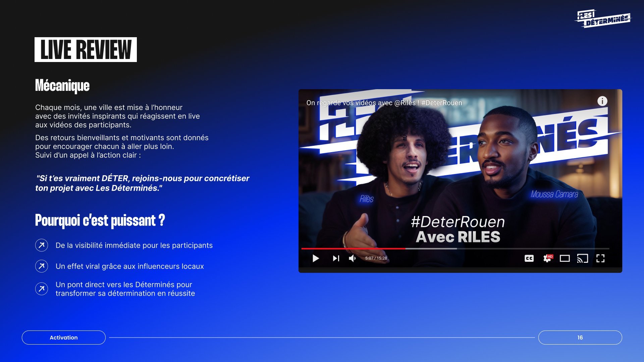
Task: Click 'Suivi d'un appel à l'action clair' line
Action: pyautogui.click(x=88, y=155)
